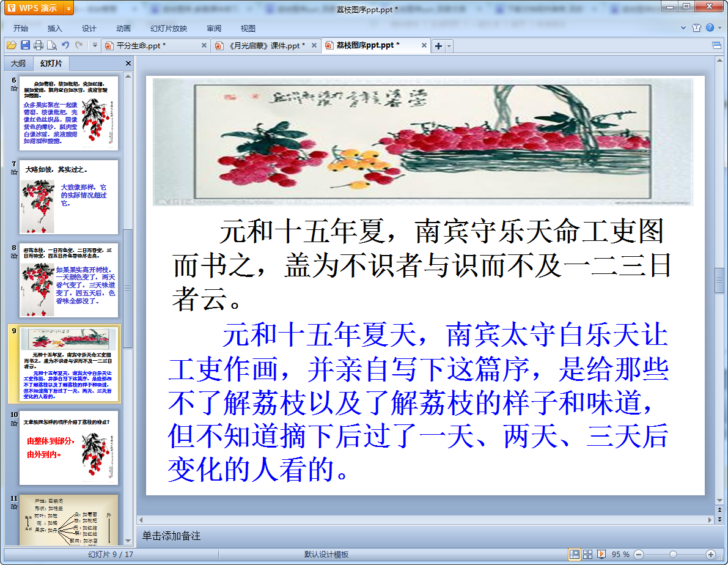This screenshot has height=565, width=728.
Task: Open the 动画 ribbon tab
Action: tap(123, 28)
